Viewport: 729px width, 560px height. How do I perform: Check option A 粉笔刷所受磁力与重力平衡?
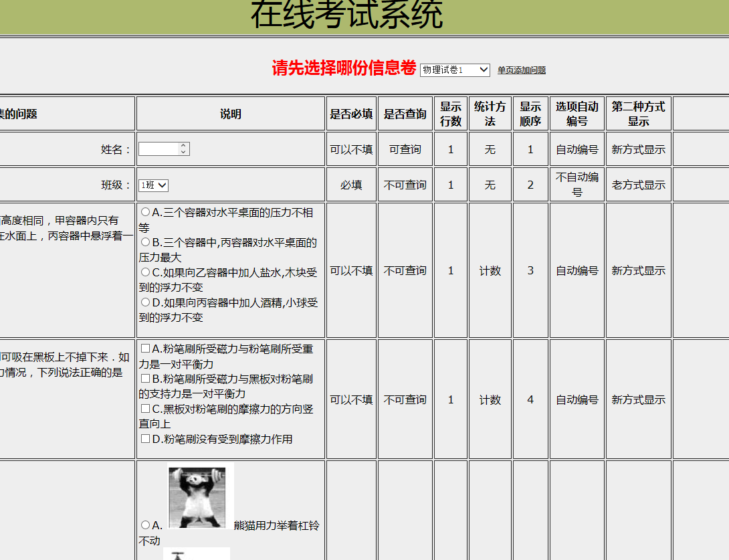(x=146, y=349)
